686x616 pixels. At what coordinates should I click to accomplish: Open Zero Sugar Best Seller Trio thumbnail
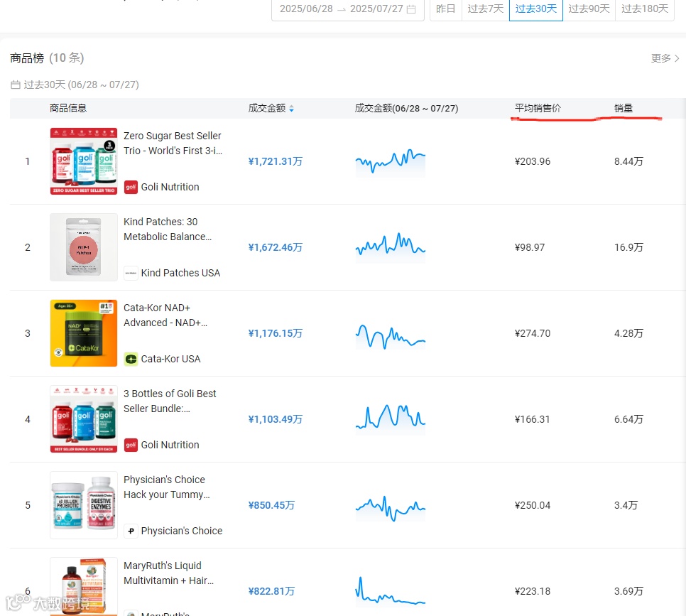[x=84, y=161]
